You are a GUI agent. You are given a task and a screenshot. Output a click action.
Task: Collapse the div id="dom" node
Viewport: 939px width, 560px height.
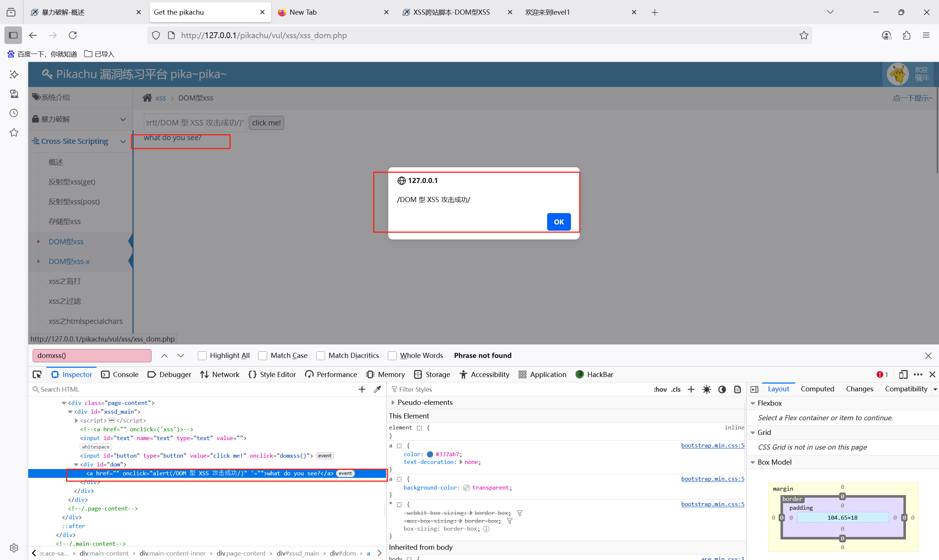tap(76, 465)
